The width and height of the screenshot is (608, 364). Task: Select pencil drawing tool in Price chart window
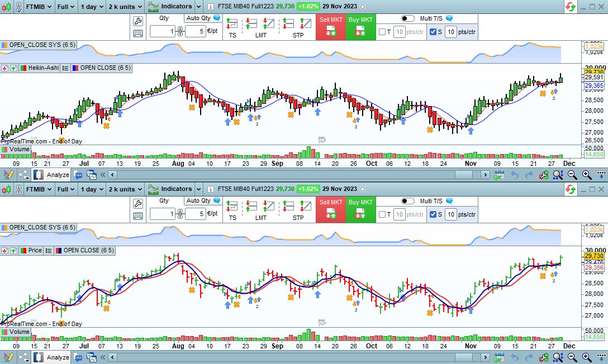[8, 357]
